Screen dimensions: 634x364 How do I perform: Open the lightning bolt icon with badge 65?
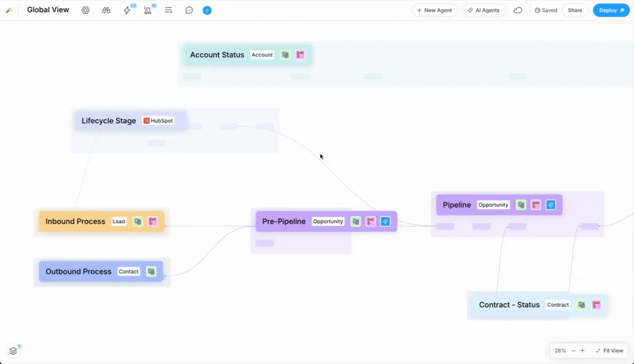click(127, 11)
